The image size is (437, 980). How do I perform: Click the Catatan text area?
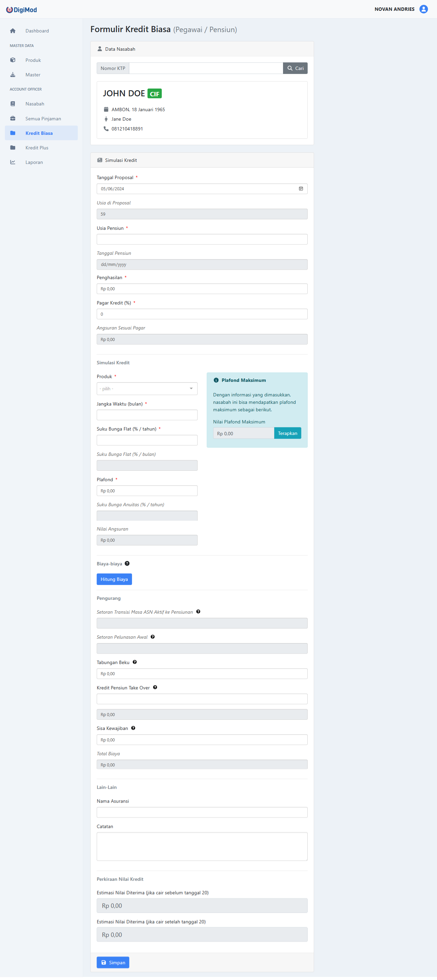(x=202, y=846)
